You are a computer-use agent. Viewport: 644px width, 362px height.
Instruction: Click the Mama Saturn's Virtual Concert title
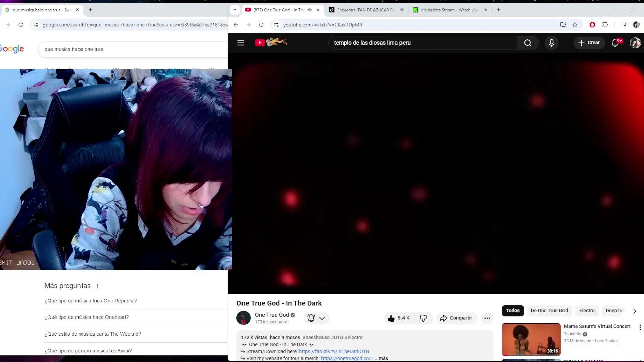[x=597, y=326]
